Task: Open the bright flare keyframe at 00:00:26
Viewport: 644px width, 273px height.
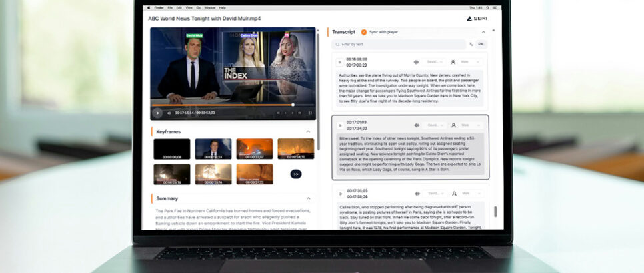Action: tap(213, 174)
